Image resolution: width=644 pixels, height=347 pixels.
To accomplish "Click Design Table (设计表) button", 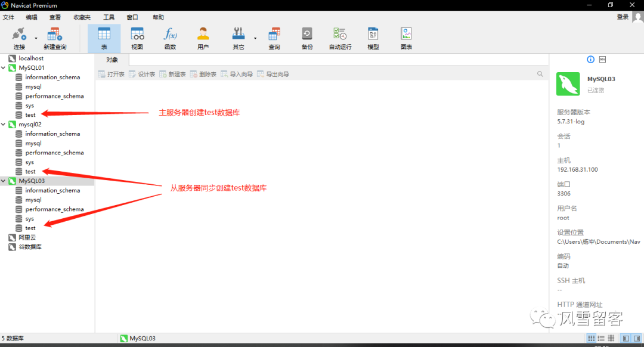I will pyautogui.click(x=142, y=75).
